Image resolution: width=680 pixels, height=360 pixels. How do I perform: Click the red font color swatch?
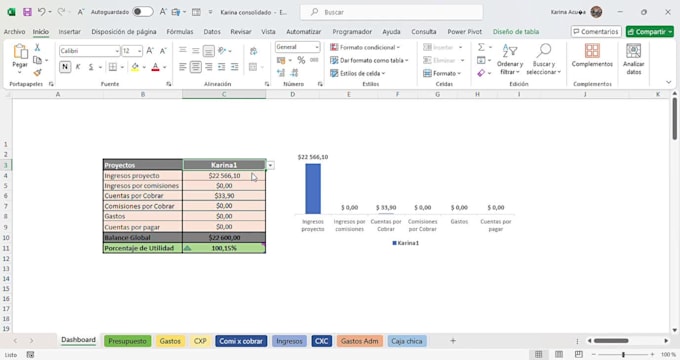155,67
